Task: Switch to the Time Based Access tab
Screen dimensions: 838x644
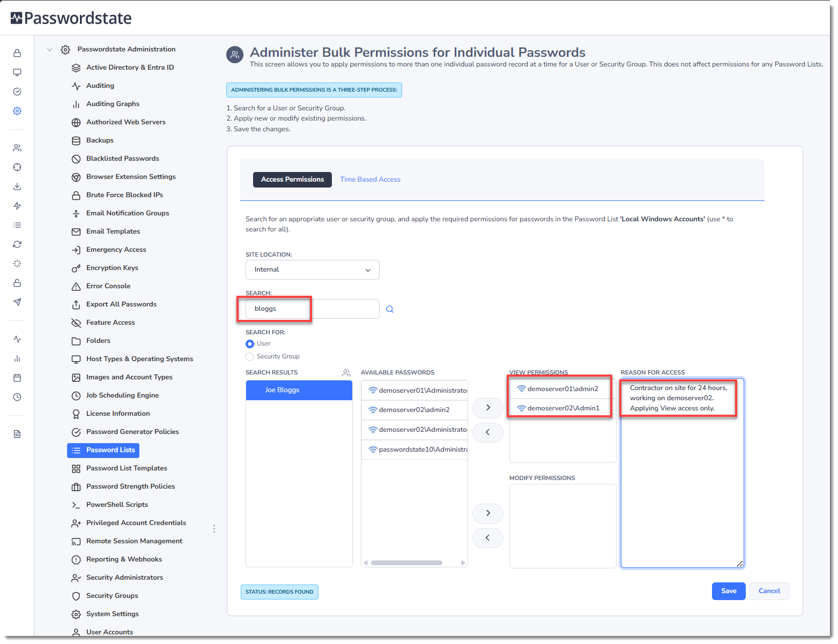Action: point(370,179)
